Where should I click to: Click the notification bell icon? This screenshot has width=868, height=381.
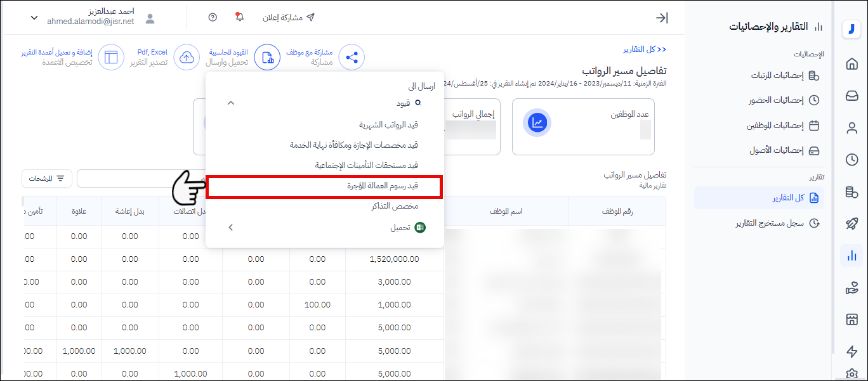239,17
